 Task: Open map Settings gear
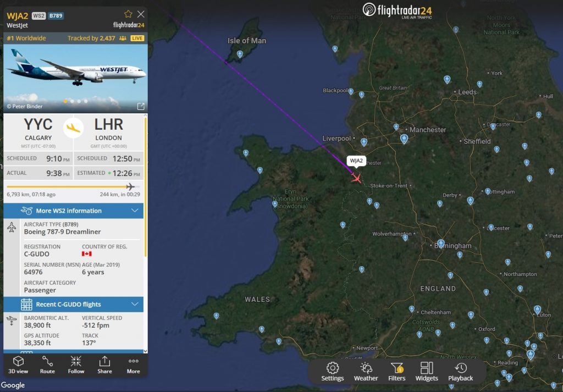pos(333,372)
